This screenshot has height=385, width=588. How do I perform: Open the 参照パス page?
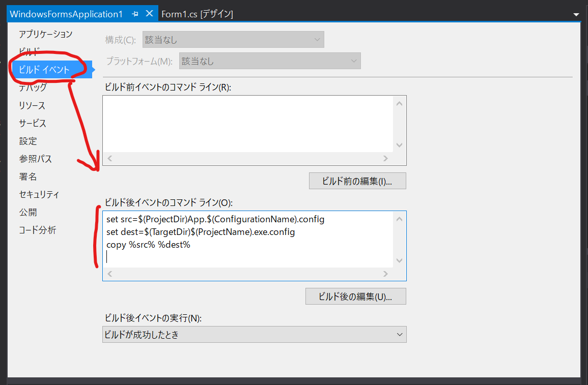36,159
